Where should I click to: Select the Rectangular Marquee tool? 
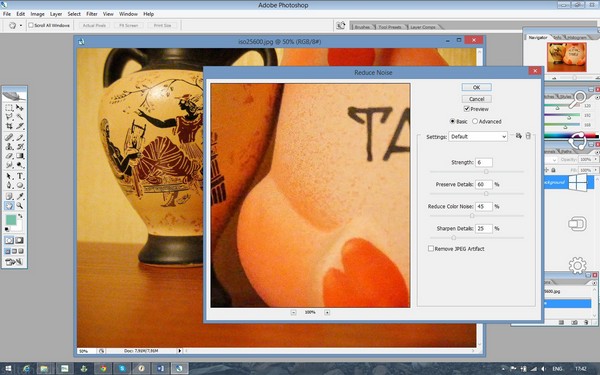pyautogui.click(x=9, y=108)
